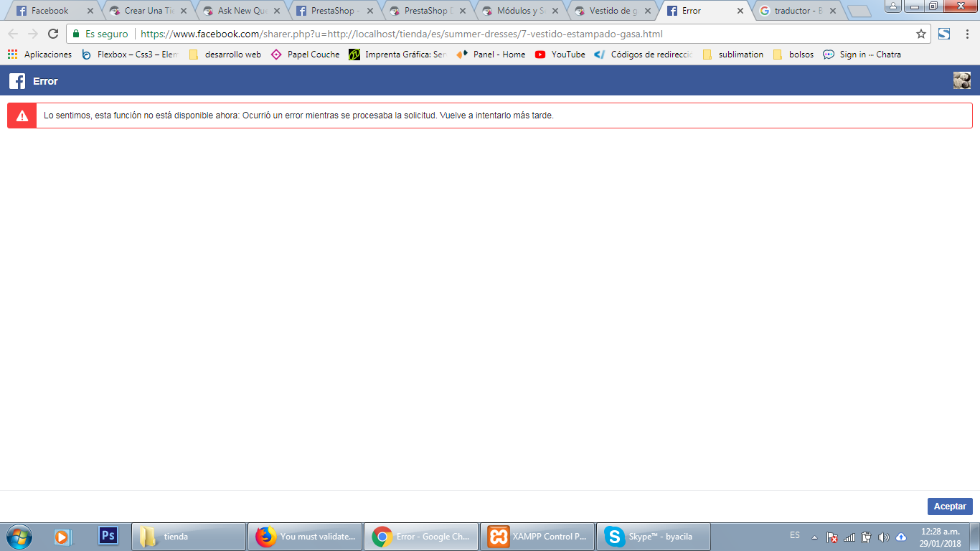Click the Facebook logo in the blue header

(17, 81)
